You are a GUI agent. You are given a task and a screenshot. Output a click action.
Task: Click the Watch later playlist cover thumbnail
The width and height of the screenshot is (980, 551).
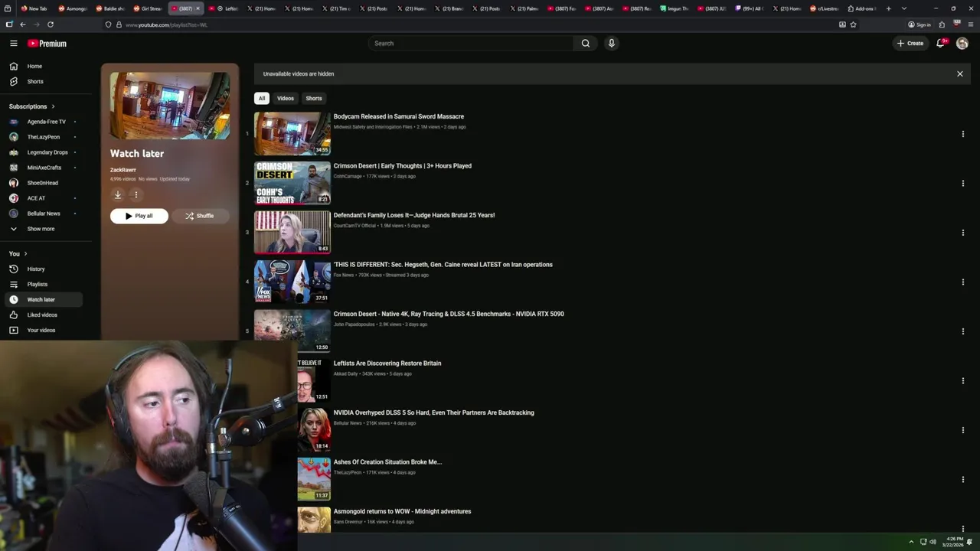click(169, 106)
